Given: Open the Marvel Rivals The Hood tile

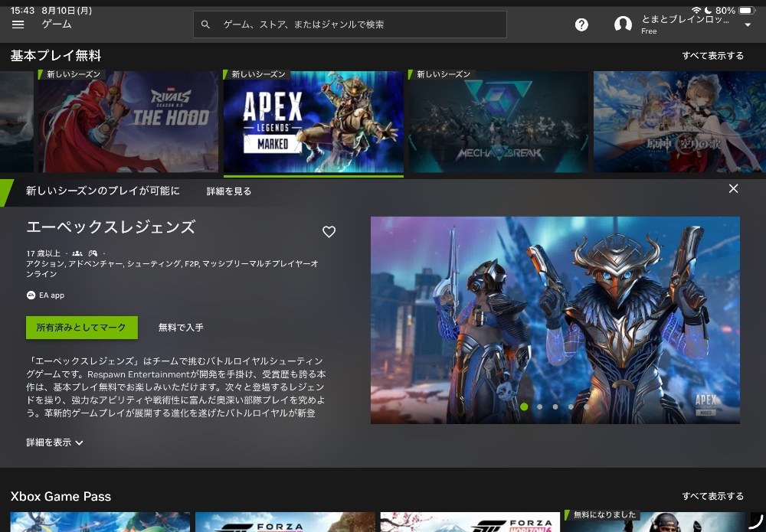Looking at the screenshot, I should coord(129,122).
